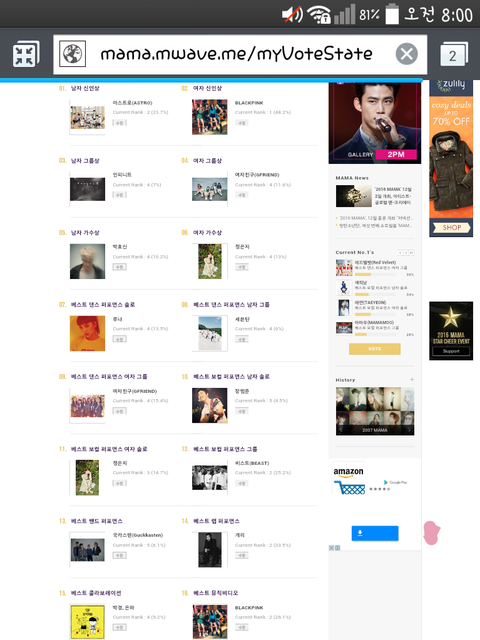
Task: Open BEAST vote thumbnail in category 12
Action: (x=209, y=478)
